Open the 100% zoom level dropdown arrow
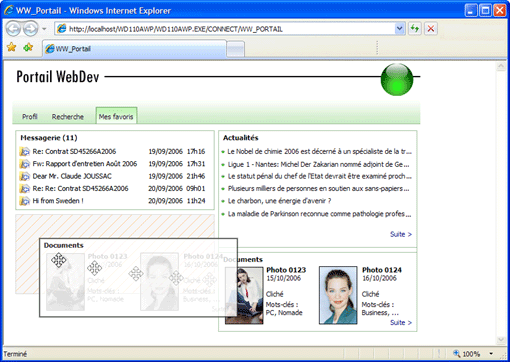This screenshot has width=510, height=362. [491, 354]
